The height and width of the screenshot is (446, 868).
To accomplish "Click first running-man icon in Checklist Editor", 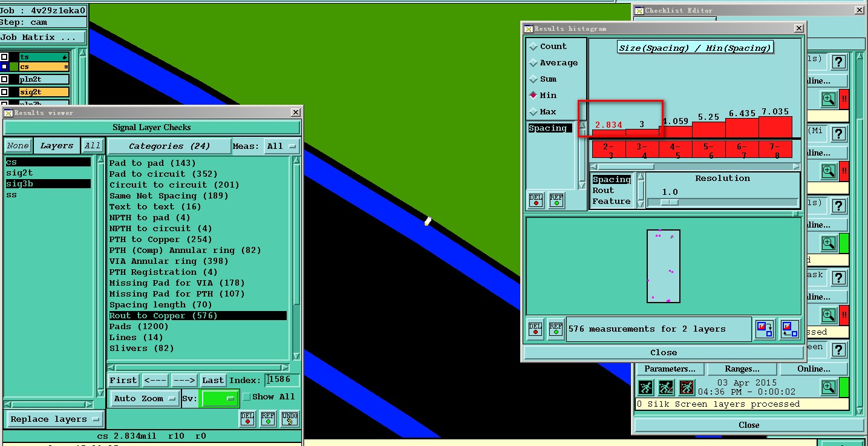I will coord(645,387).
